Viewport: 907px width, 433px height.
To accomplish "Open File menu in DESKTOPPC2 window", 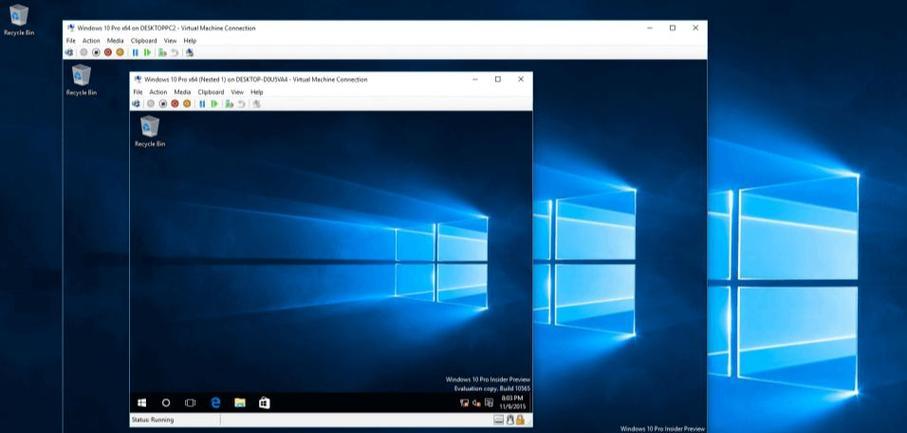I will point(71,40).
